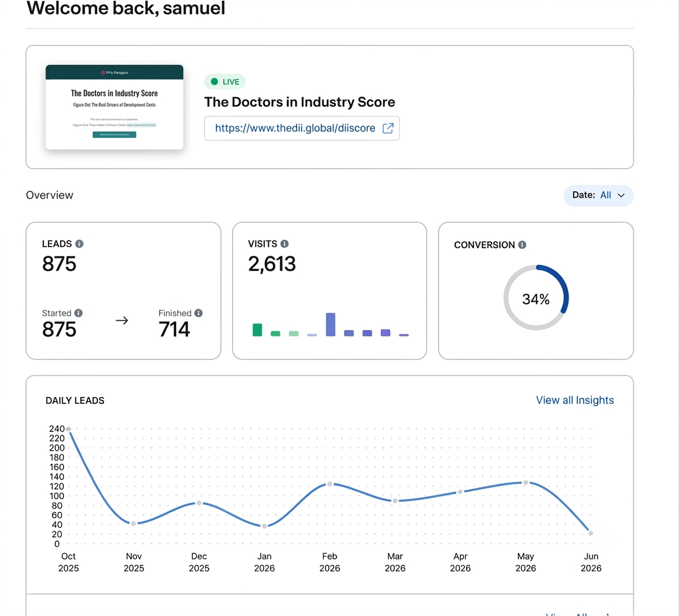Select the Apr 2026 data point

(x=460, y=492)
